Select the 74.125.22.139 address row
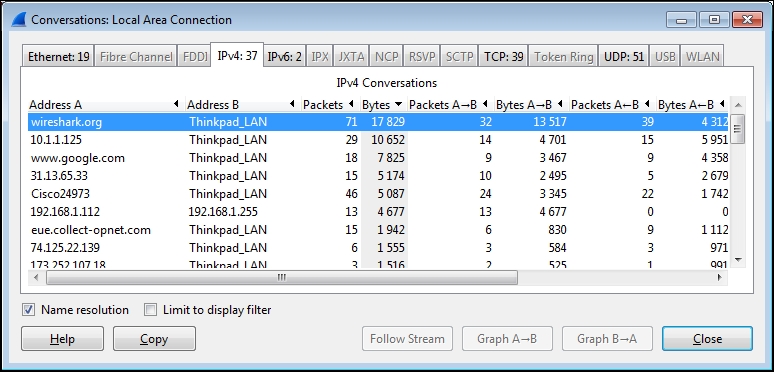This screenshot has width=774, height=372. point(379,248)
